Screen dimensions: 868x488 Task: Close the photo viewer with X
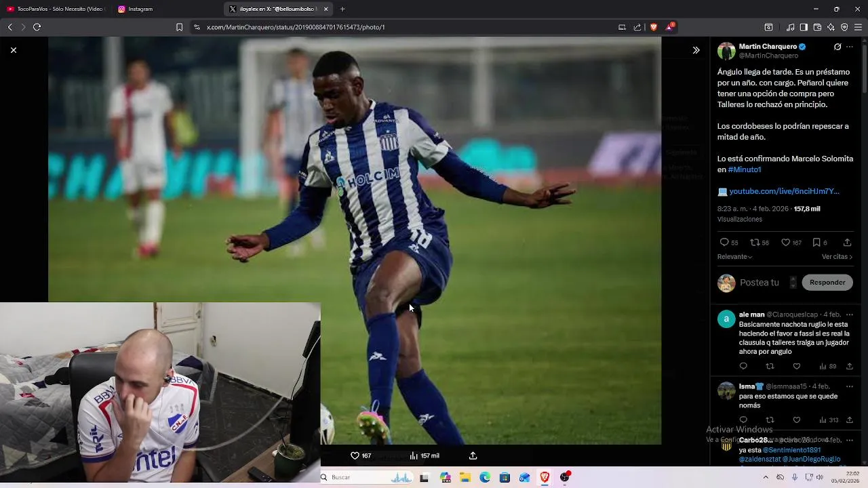click(14, 50)
